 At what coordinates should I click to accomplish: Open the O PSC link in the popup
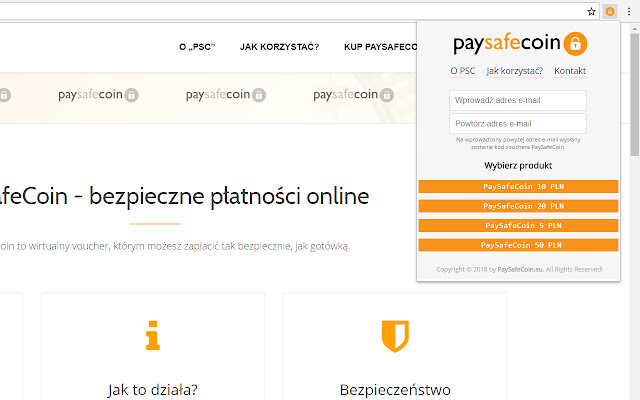pos(462,71)
